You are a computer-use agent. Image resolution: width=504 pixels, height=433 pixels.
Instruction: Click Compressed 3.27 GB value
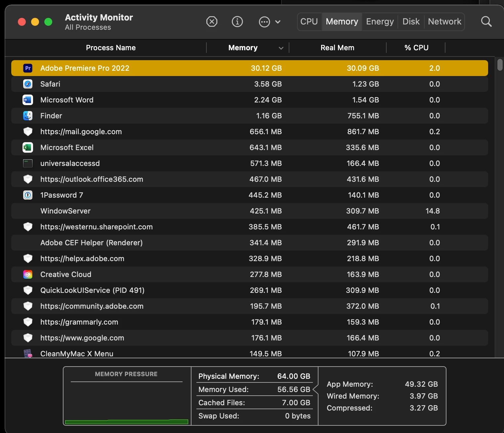tap(424, 408)
